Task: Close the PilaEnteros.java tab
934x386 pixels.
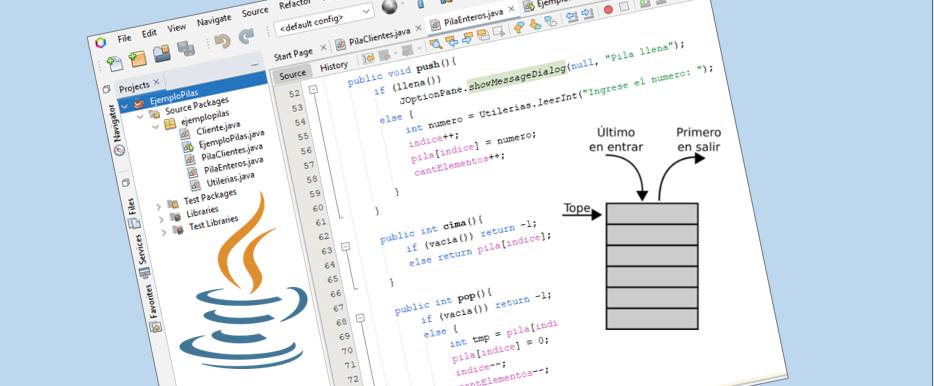Action: click(x=511, y=9)
